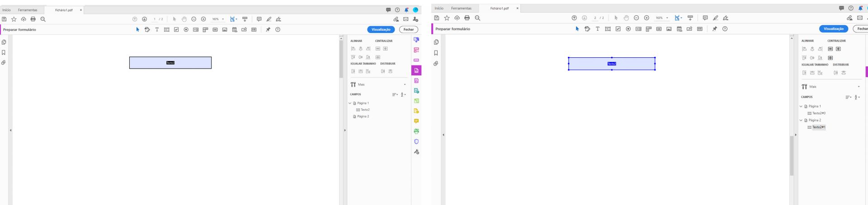Print the document from the right window
Screen dimensions: 868x205
tap(467, 18)
